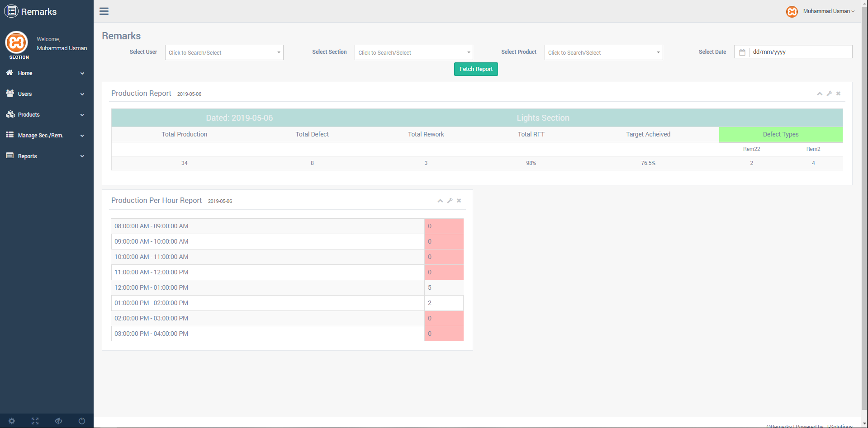Click the scrollbar down arrow
The image size is (868, 428).
864,424
